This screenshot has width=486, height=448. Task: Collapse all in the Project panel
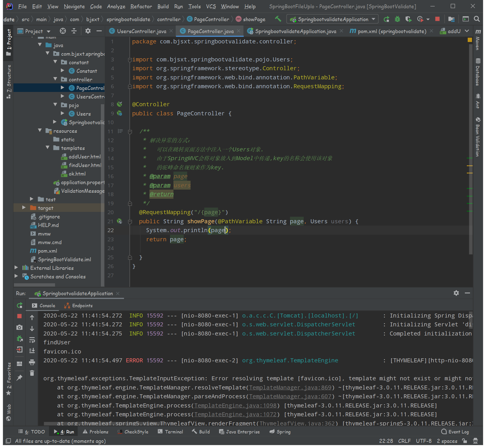point(74,31)
